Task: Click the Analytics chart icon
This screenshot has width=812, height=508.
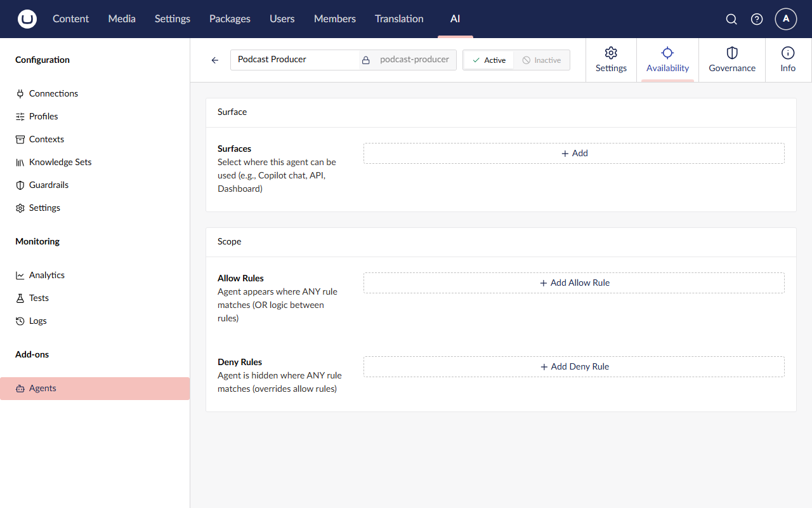Action: (x=20, y=275)
